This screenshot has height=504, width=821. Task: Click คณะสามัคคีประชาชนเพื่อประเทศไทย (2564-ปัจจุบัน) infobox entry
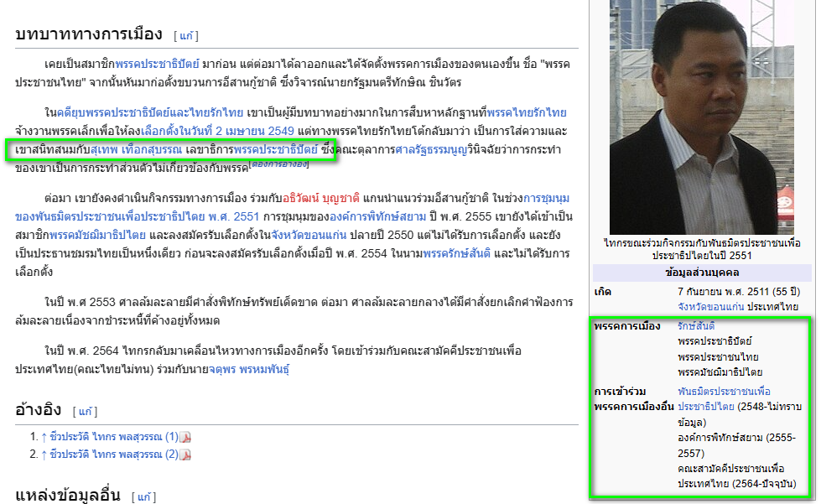click(736, 476)
